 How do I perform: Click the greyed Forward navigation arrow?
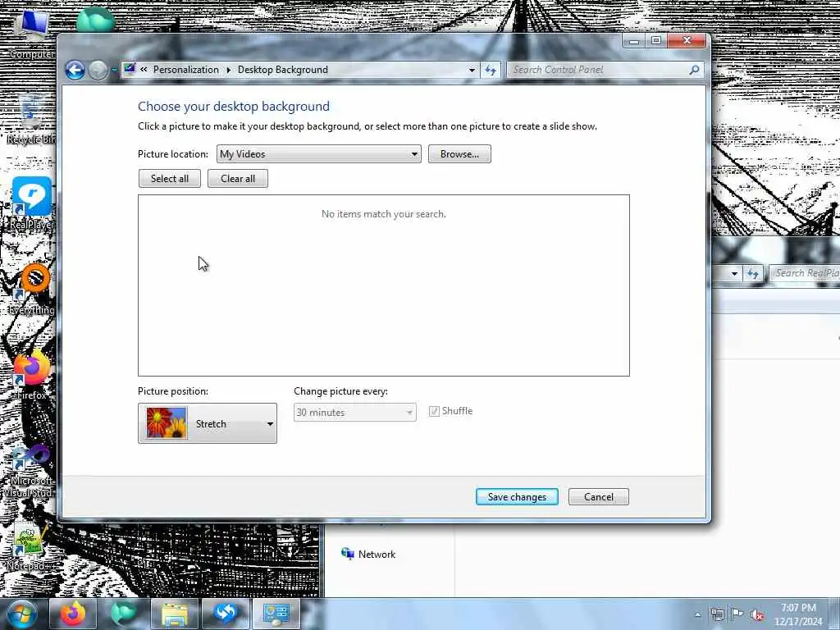point(98,70)
